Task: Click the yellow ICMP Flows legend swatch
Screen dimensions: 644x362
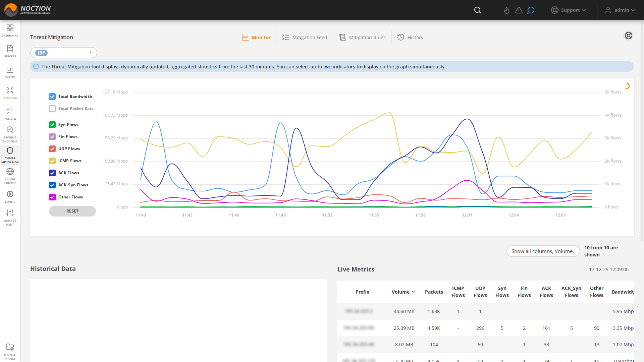Action: pos(52,161)
